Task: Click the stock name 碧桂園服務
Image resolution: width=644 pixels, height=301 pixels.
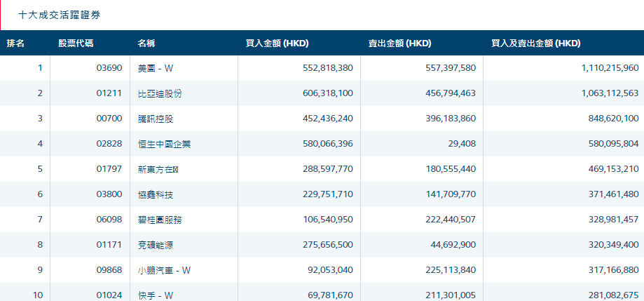Action: 160,220
